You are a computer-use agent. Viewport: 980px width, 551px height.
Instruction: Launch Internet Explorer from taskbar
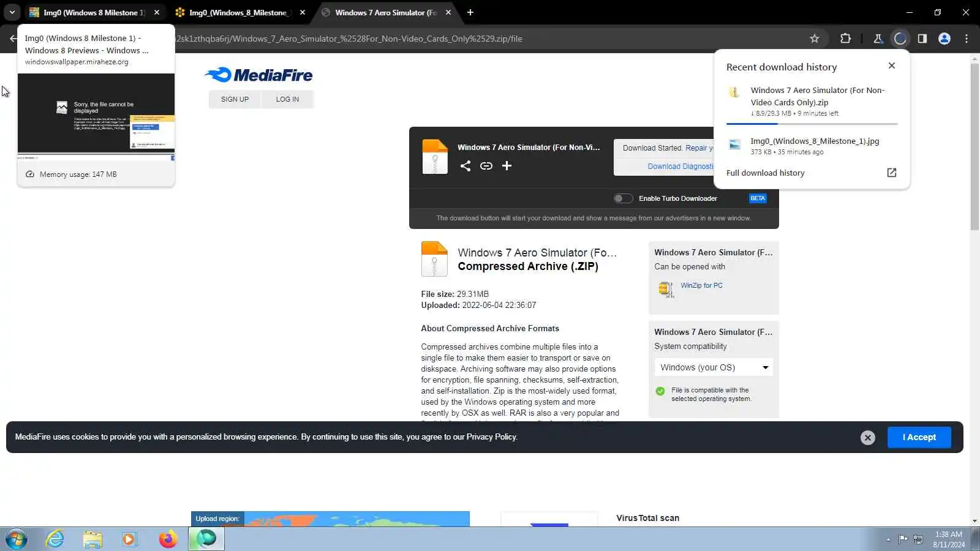[x=55, y=539]
